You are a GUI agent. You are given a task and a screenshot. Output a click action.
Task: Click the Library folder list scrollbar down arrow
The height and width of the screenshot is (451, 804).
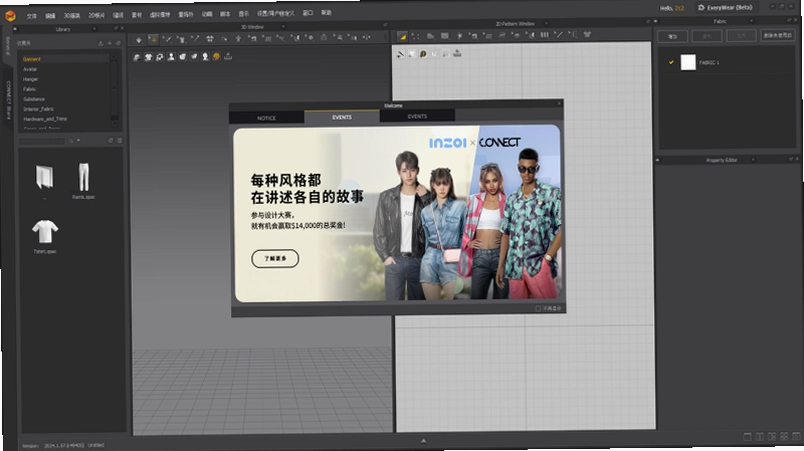click(114, 123)
